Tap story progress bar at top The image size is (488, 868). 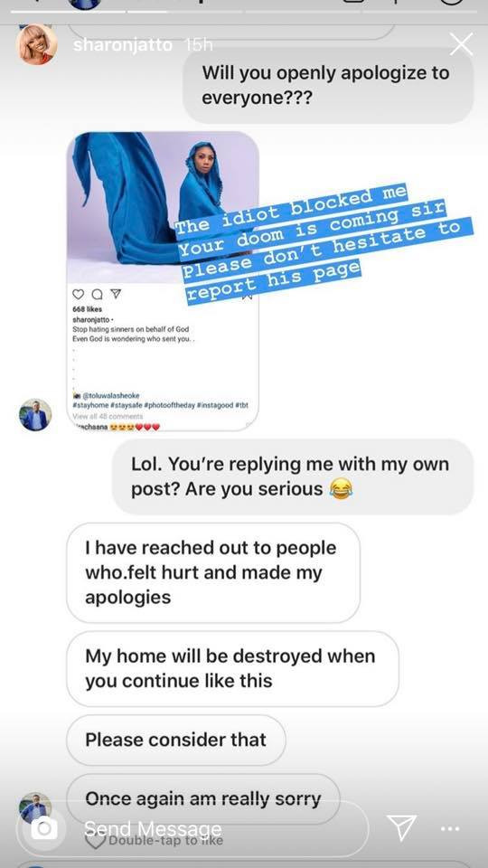(243, 11)
